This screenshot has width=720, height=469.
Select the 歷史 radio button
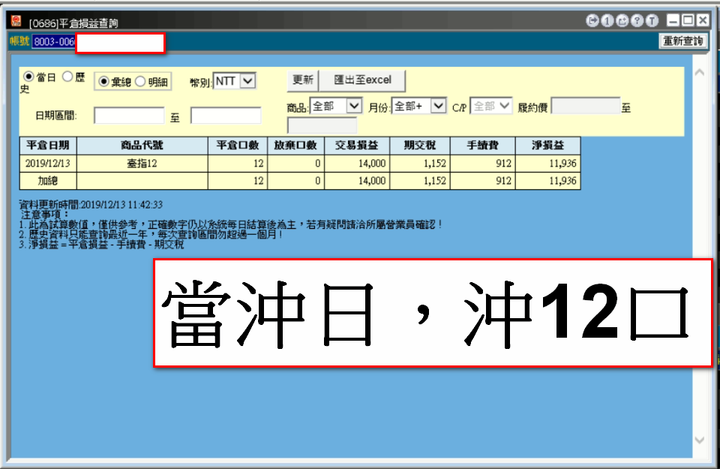coord(68,76)
